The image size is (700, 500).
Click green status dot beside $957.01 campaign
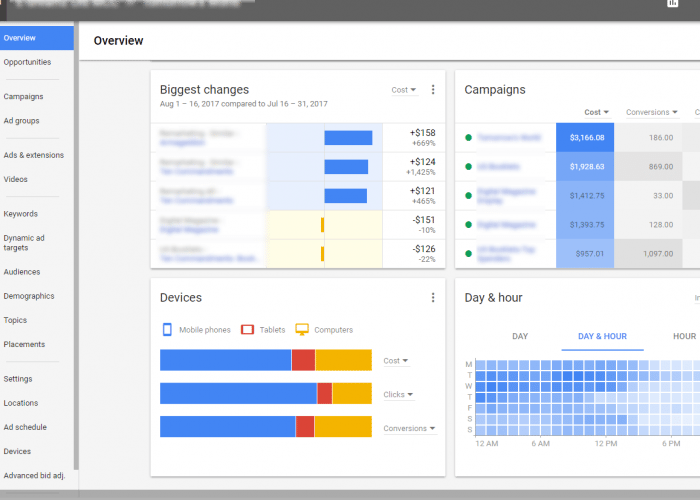(x=468, y=254)
